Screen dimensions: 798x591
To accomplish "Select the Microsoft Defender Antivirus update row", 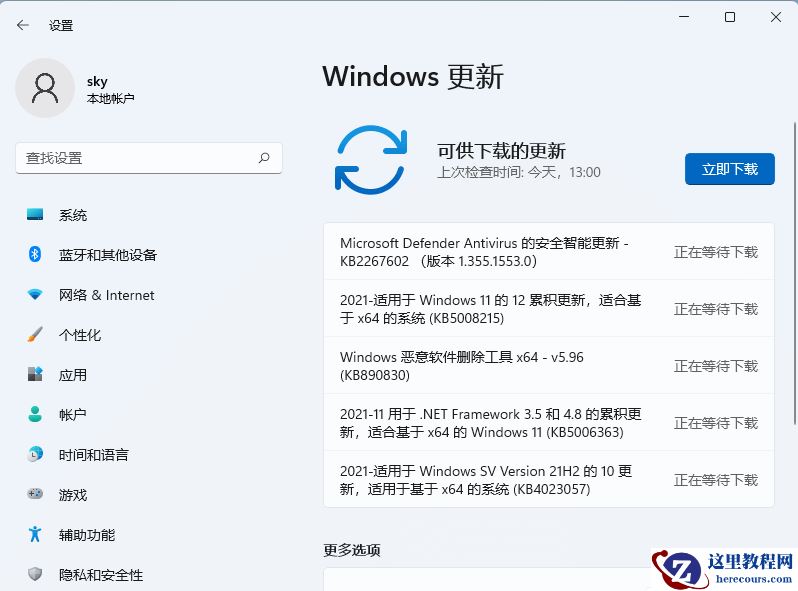I will point(549,251).
